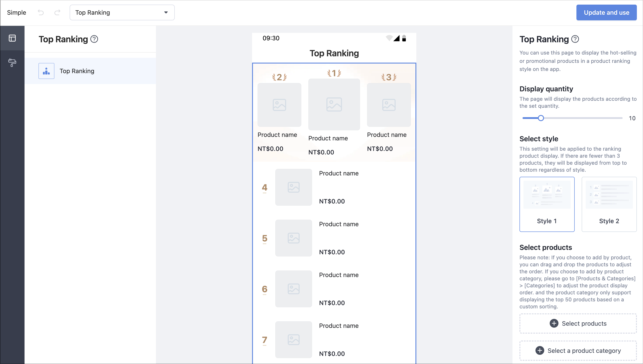The image size is (643, 364).
Task: Click the rank 6 product thumbnail
Action: 293,289
